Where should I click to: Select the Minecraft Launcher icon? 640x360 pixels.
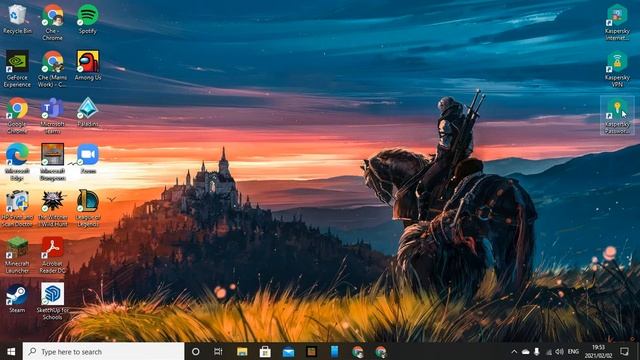[x=17, y=255]
